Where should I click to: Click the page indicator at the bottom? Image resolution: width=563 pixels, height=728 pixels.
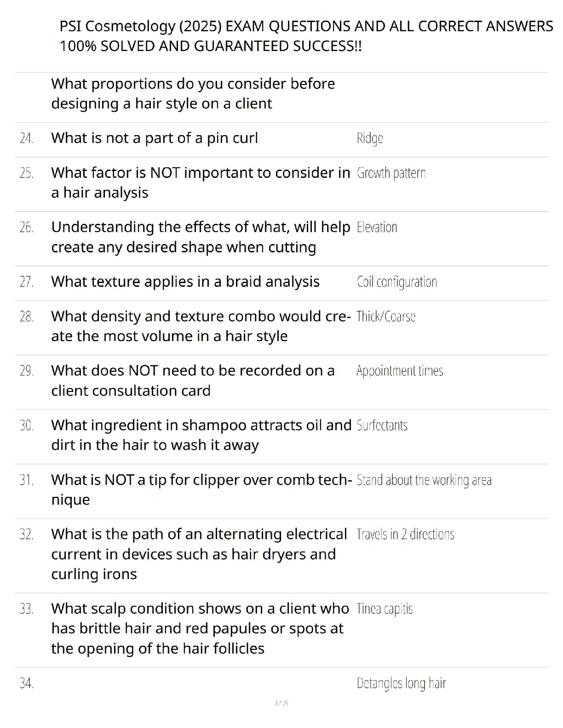tap(281, 703)
